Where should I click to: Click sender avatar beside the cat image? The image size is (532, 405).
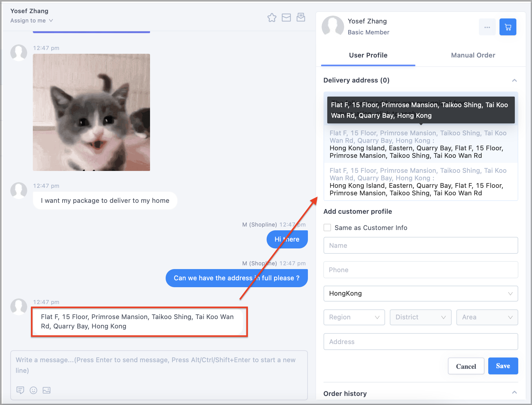pos(19,52)
